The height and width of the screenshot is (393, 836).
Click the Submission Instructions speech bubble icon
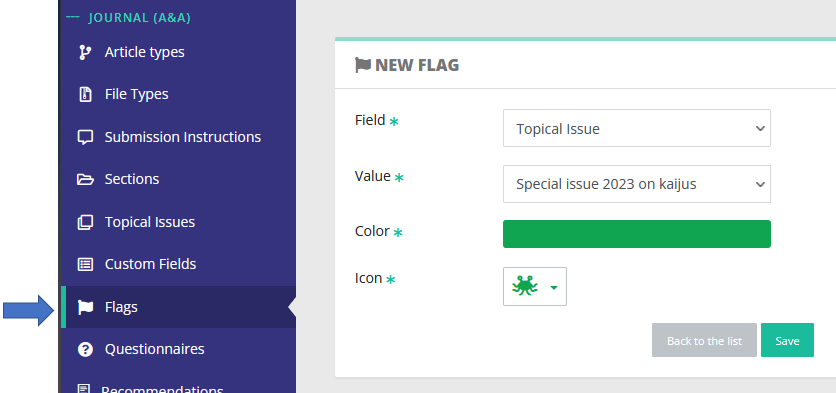[85, 137]
